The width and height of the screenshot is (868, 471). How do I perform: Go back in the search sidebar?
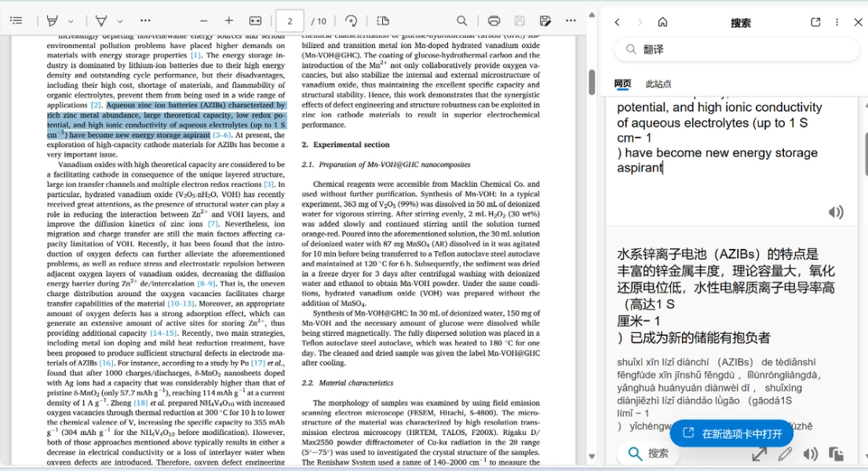617,22
